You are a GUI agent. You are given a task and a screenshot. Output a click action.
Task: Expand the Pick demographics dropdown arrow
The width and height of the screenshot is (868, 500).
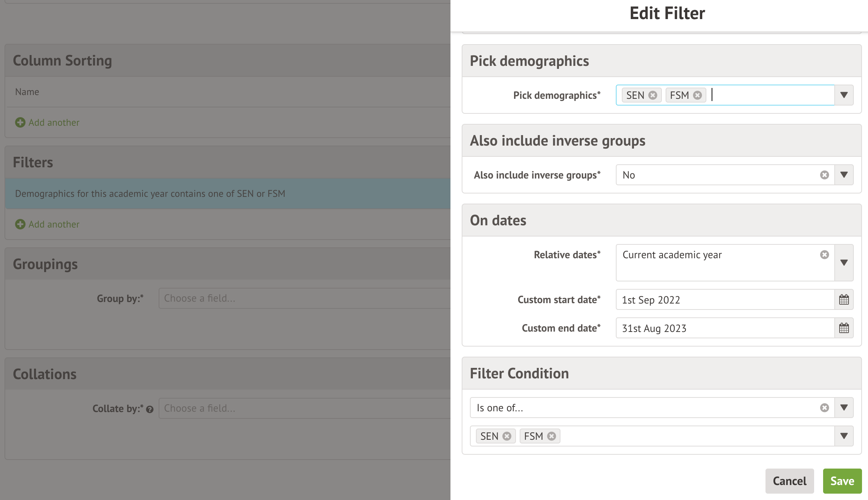[x=844, y=95]
